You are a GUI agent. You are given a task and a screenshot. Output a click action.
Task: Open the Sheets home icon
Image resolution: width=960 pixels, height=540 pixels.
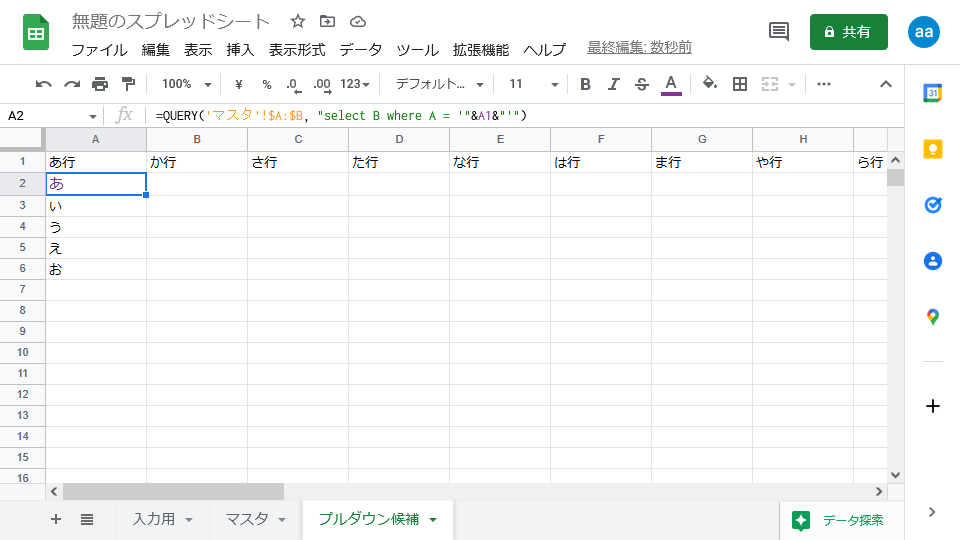coord(36,32)
